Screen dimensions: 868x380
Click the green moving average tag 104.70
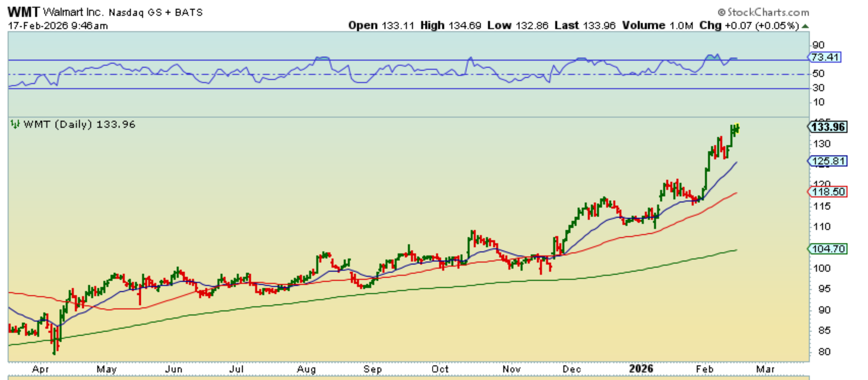[x=828, y=249]
